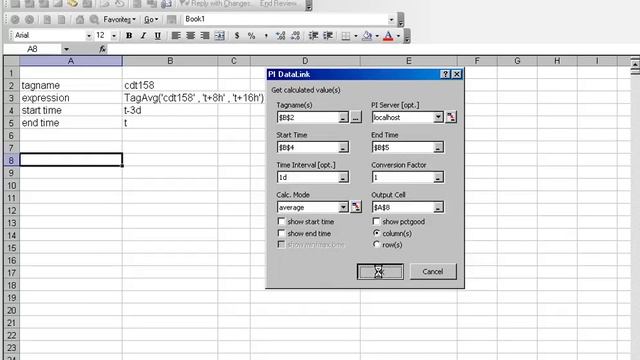The height and width of the screenshot is (360, 640).
Task: Click Output Cell range selector button
Action: click(x=438, y=207)
